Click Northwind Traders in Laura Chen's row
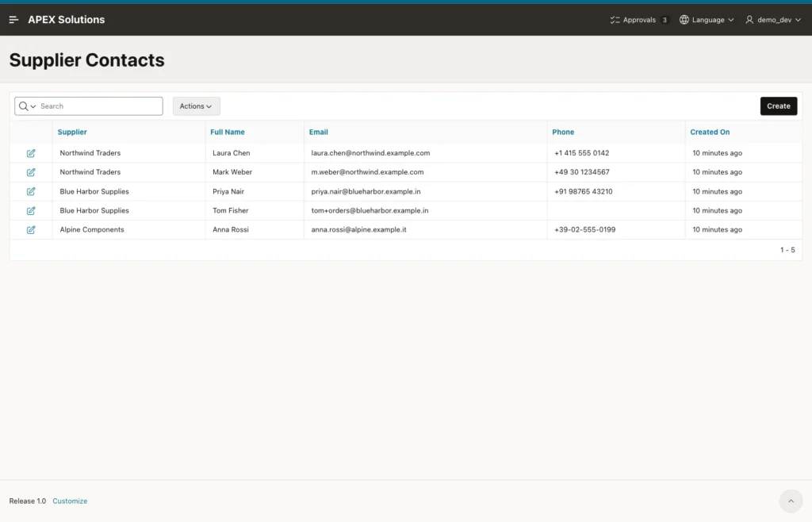The height and width of the screenshot is (522, 812). tap(90, 153)
